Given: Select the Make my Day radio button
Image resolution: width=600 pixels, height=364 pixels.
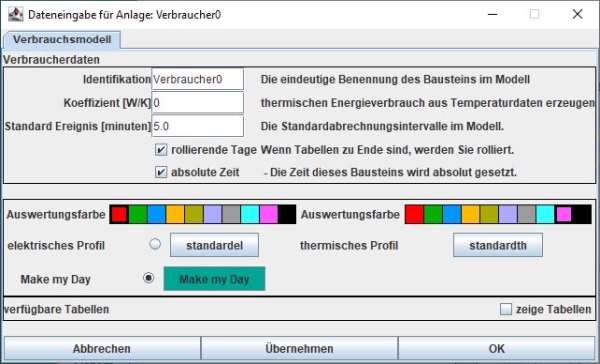Looking at the screenshot, I should pos(148,277).
